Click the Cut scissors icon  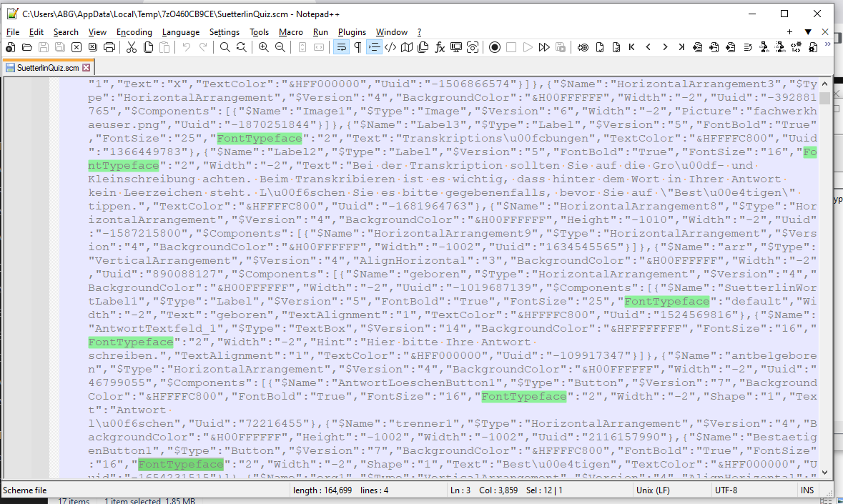click(x=132, y=47)
